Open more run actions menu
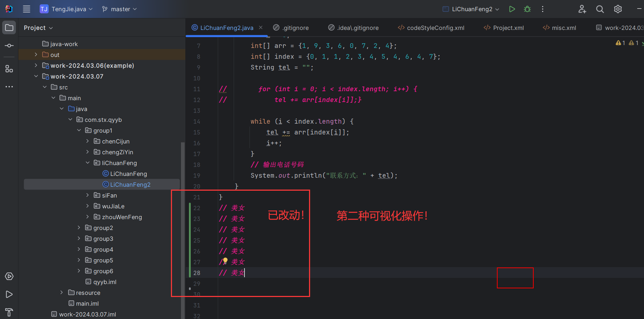This screenshot has width=644, height=319. pyautogui.click(x=543, y=9)
